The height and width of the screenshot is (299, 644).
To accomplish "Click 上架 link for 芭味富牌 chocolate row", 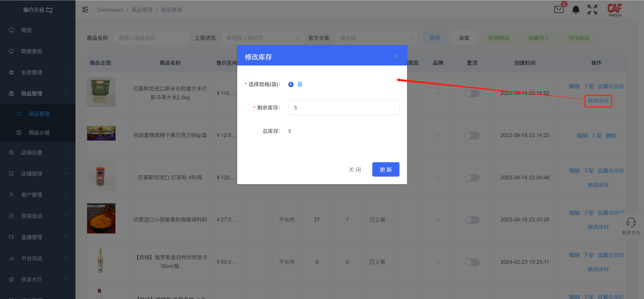I will [596, 136].
